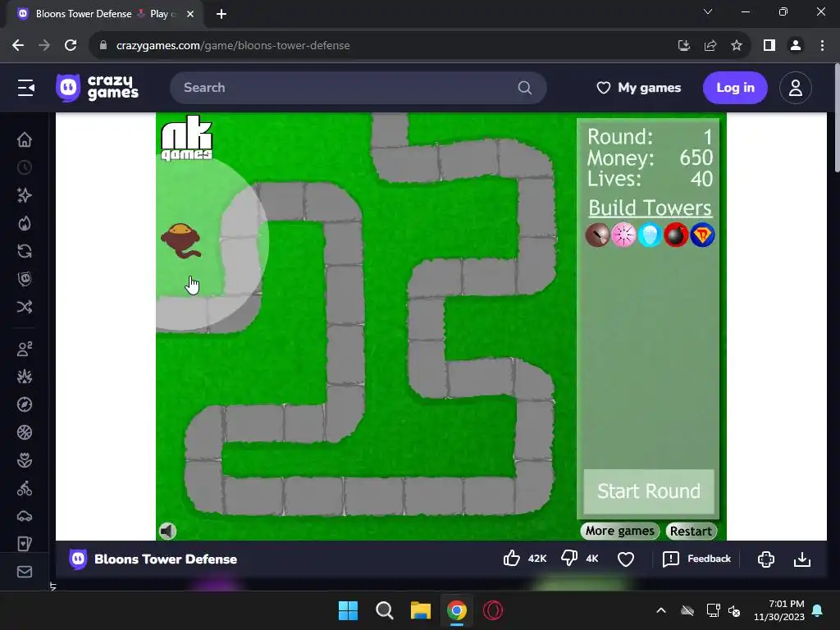
Task: Dislike the game with thumbs down
Action: (569, 559)
